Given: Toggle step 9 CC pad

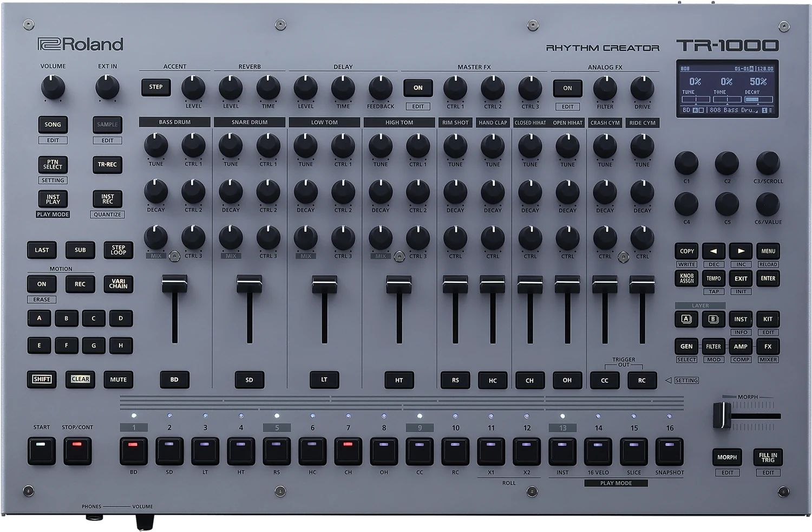Looking at the screenshot, I should tap(420, 451).
